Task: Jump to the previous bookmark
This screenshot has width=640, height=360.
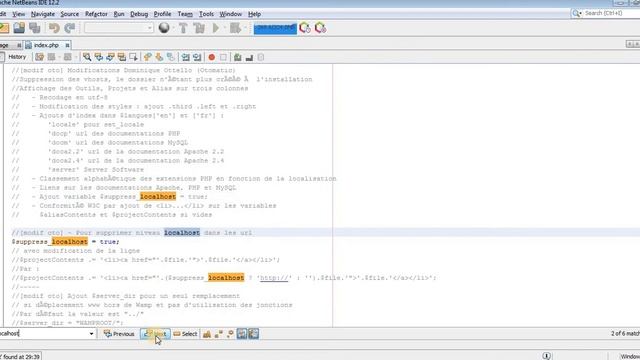Action: point(147,57)
